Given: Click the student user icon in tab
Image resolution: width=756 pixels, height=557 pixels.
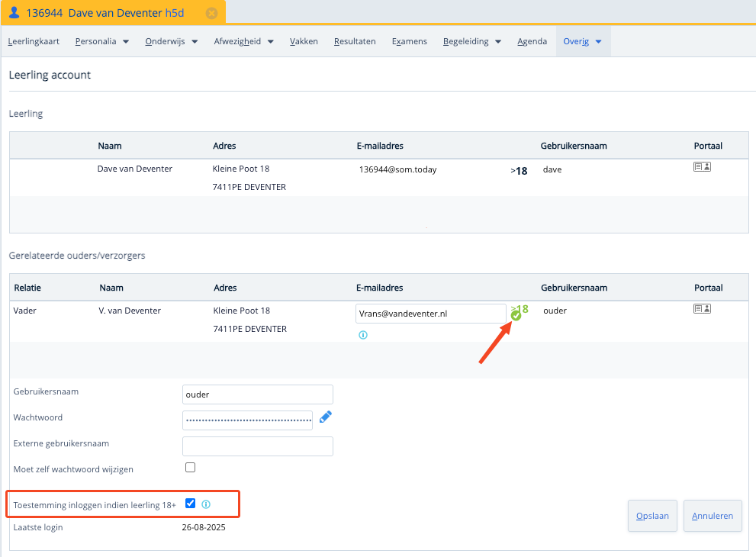Looking at the screenshot, I should point(14,13).
